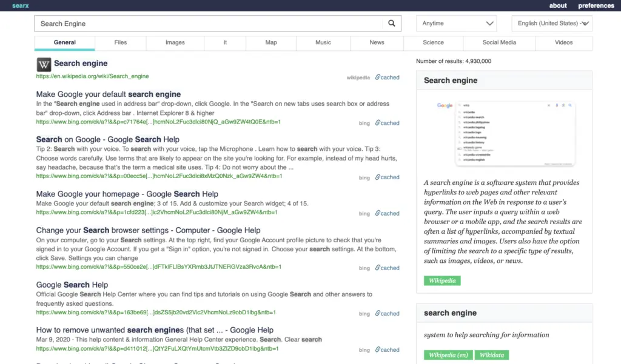
Task: Switch to the Music tab
Action: (323, 43)
